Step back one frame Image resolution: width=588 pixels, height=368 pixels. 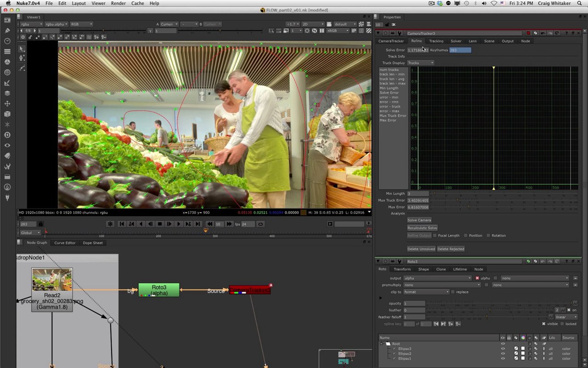(150, 224)
